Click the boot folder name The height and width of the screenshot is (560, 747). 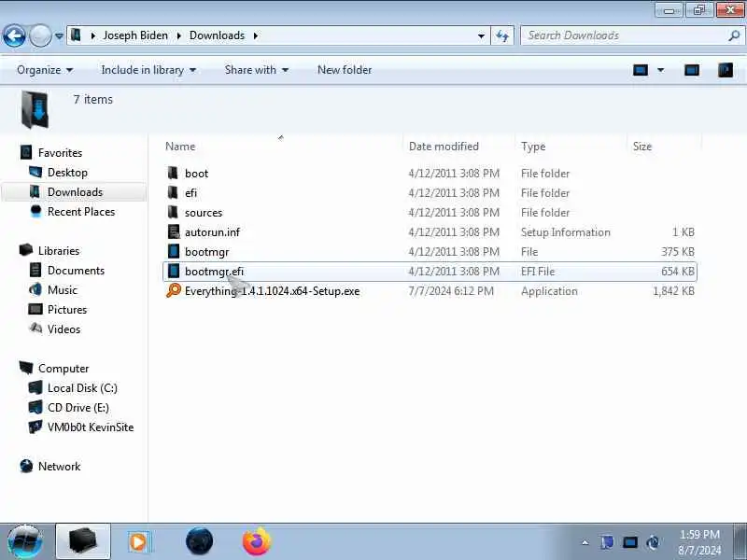pos(196,174)
